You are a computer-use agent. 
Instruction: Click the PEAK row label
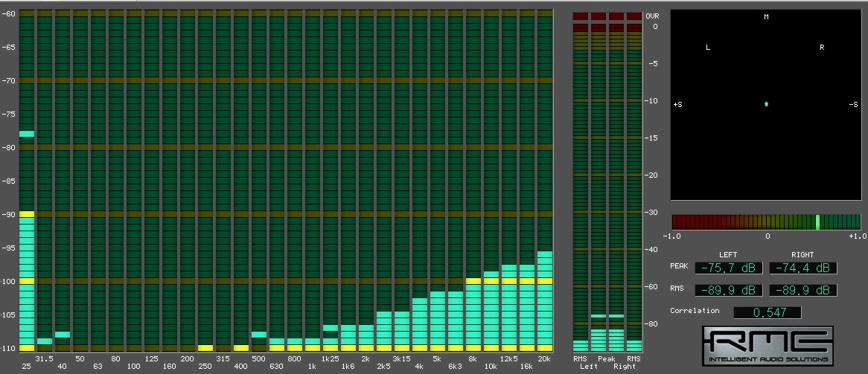pos(679,266)
